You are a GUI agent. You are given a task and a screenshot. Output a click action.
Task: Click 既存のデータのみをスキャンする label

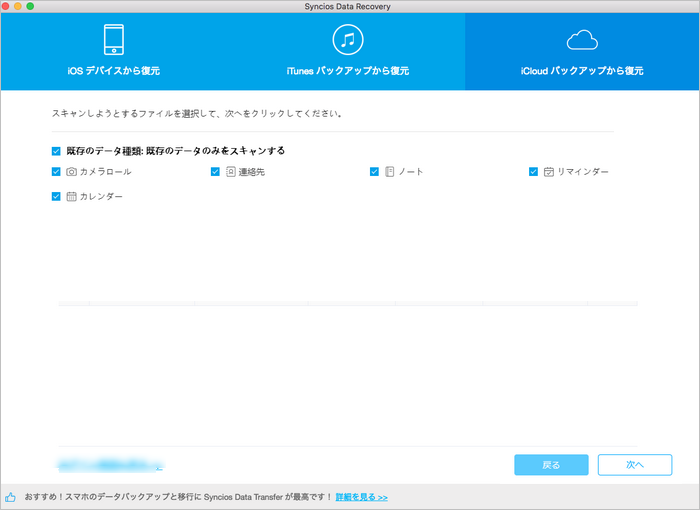[215, 151]
